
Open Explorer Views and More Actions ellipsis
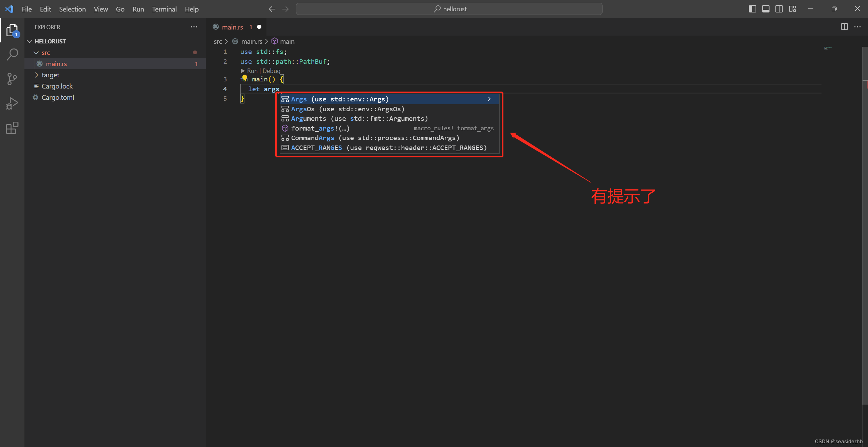click(194, 27)
